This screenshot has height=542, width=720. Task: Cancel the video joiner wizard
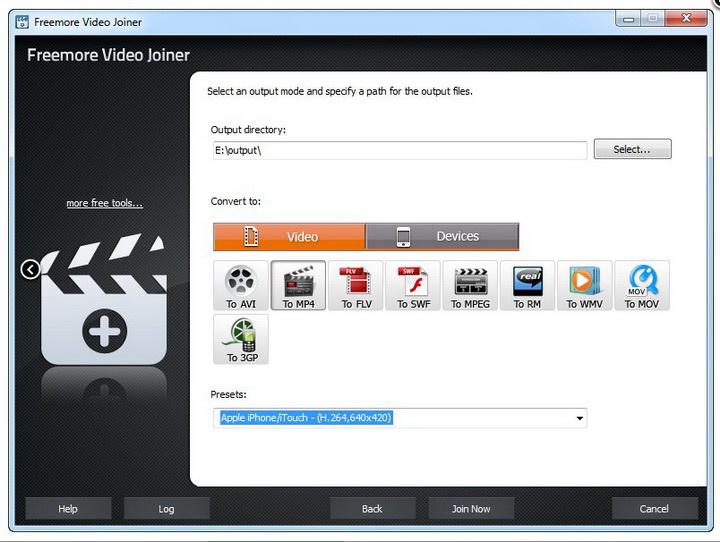pyautogui.click(x=654, y=508)
